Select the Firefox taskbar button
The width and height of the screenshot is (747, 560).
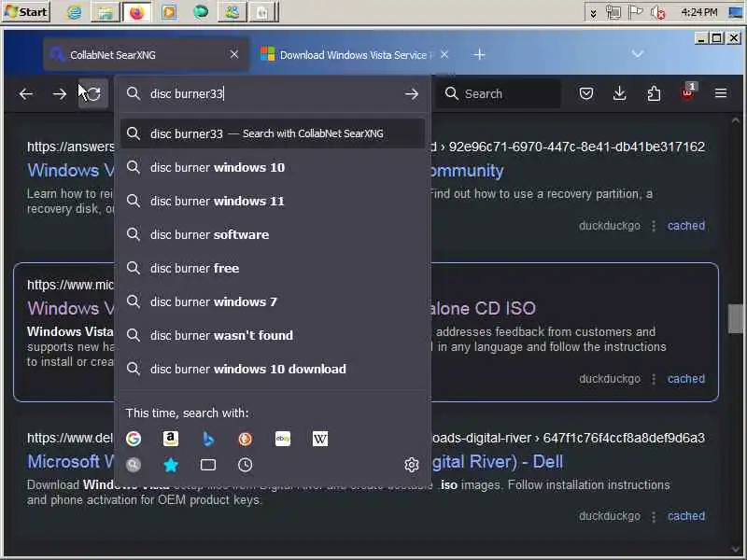136,12
